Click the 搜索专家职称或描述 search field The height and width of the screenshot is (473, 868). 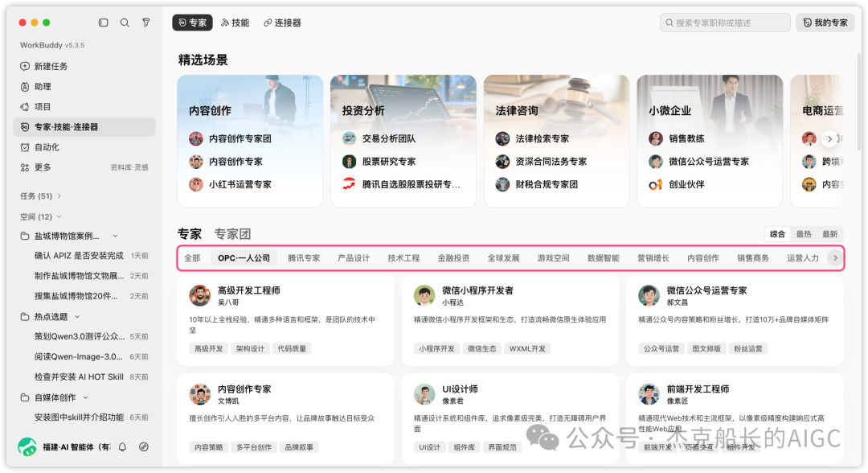tap(725, 23)
